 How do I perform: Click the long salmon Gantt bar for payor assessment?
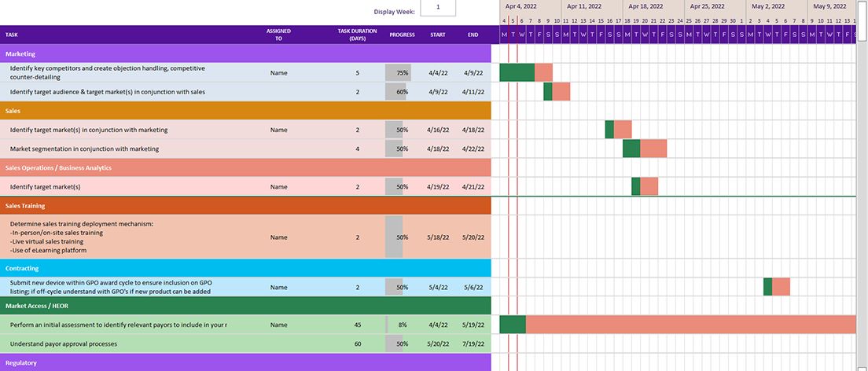click(x=691, y=325)
